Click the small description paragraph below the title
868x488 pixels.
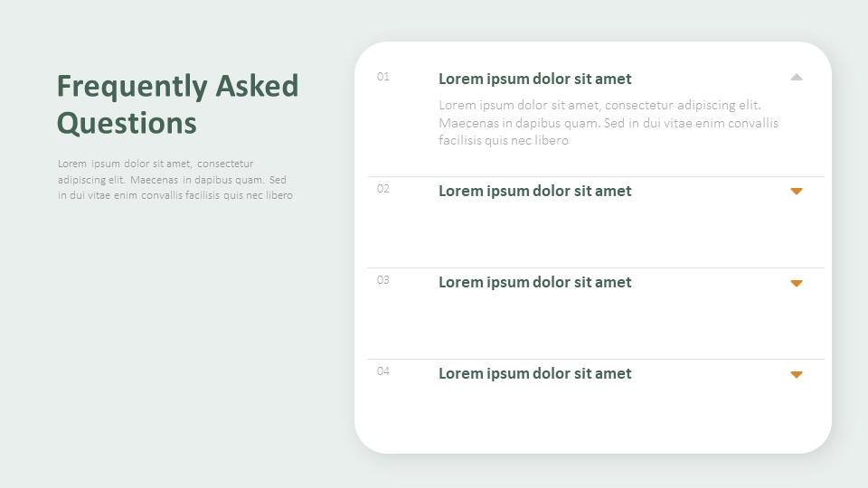pos(175,179)
